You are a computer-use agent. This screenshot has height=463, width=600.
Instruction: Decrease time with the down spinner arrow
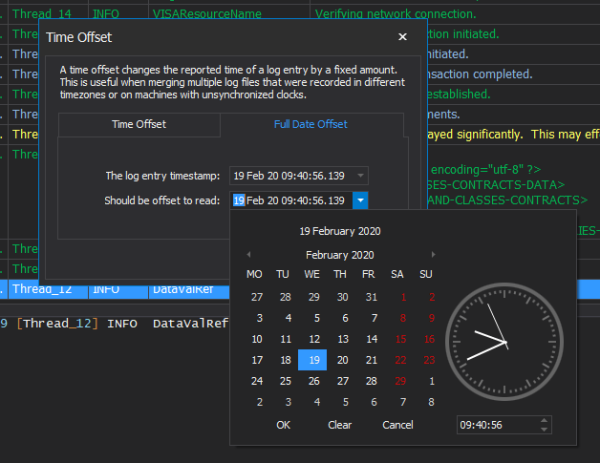(x=544, y=429)
